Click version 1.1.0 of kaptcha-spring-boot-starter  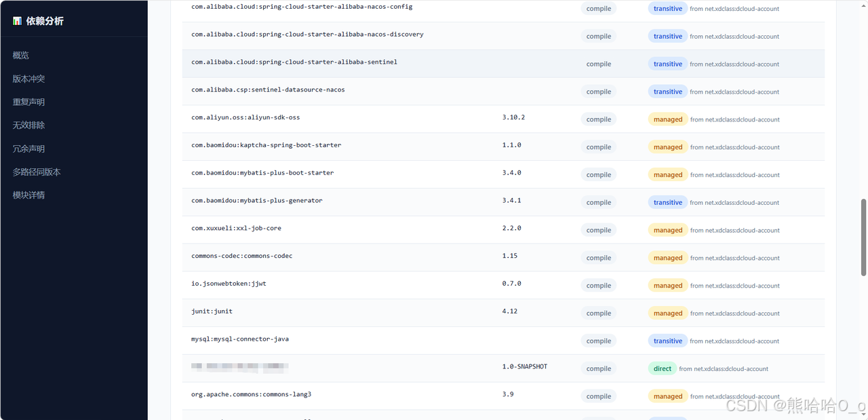pyautogui.click(x=512, y=145)
